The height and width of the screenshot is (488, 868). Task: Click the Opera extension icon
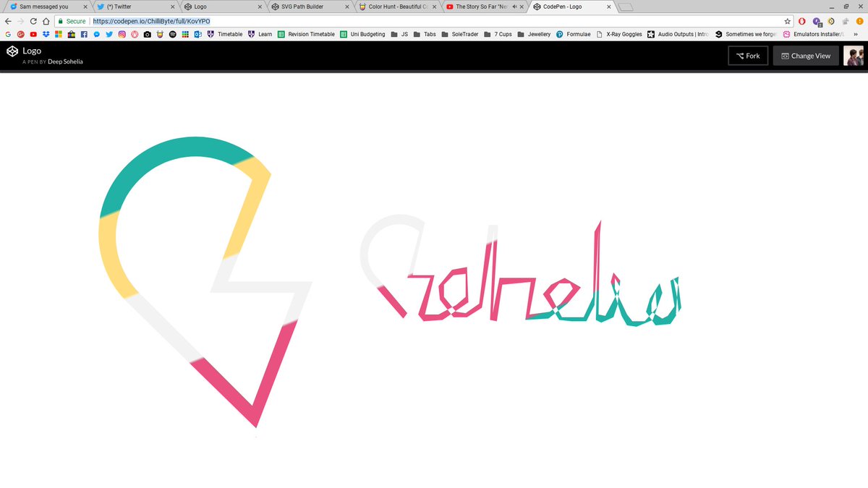tap(803, 21)
